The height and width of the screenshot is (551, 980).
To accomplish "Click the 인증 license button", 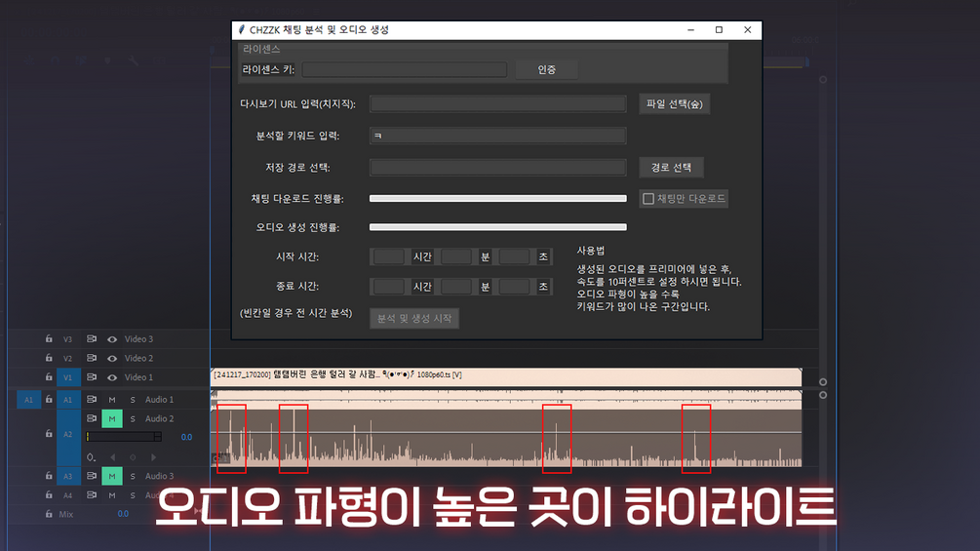I will pyautogui.click(x=546, y=70).
